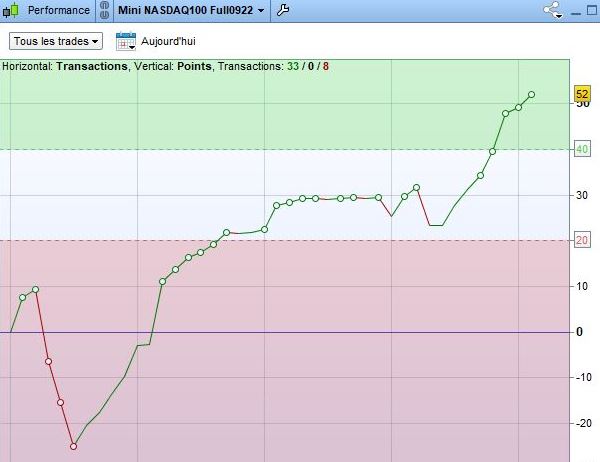Click the green 40 level marker
600x462 pixels.
582,149
